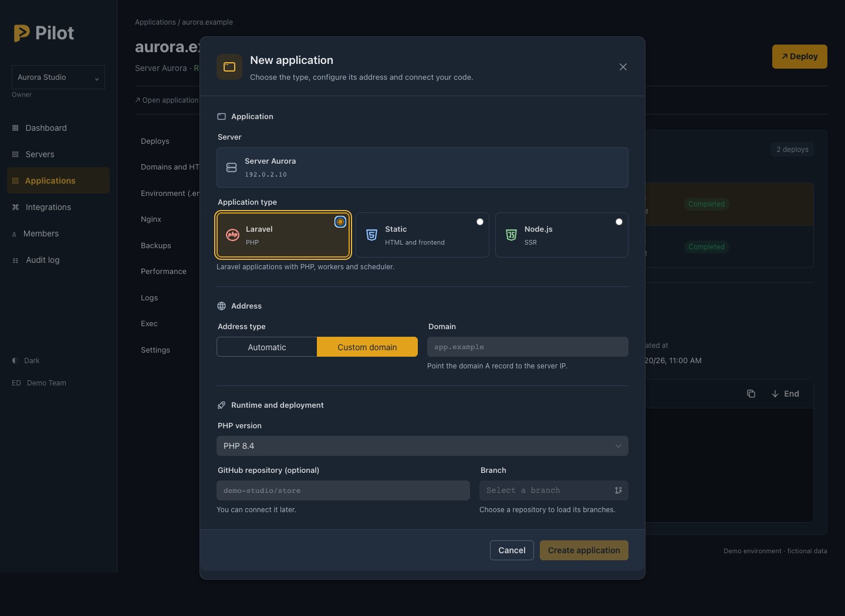The image size is (845, 616).
Task: Toggle the Dark theme switch
Action: (x=26, y=361)
